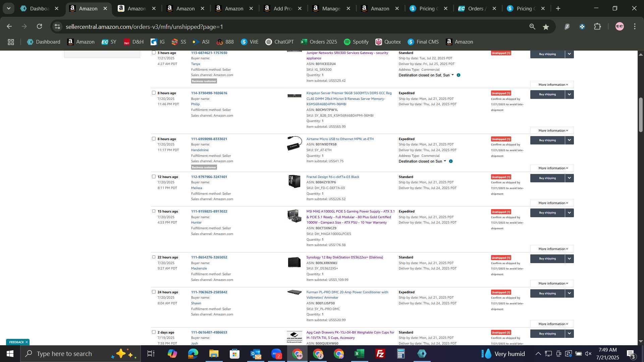Open Buy shipping dropdown for Furman order
Viewport: 644px width, 362px height.
coord(569,294)
